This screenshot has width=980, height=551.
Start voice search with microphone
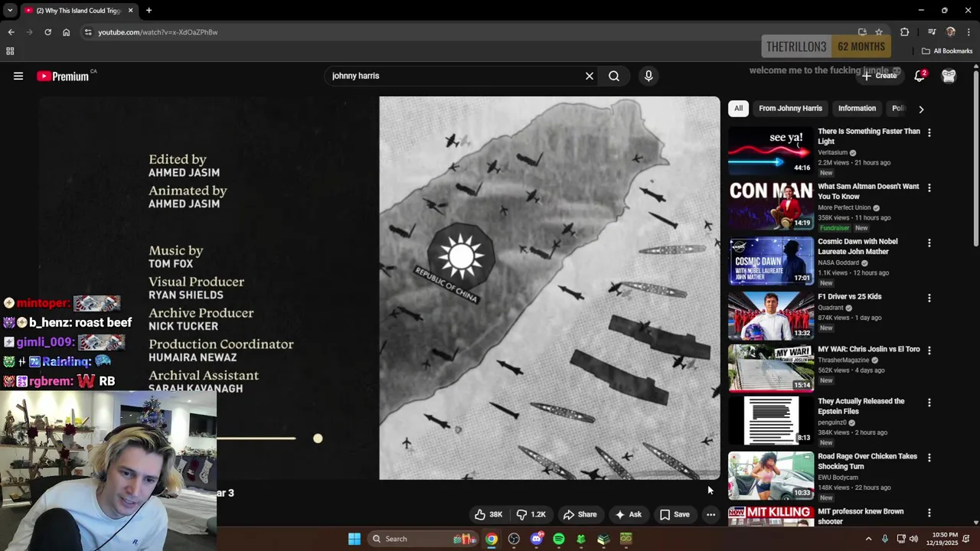648,76
